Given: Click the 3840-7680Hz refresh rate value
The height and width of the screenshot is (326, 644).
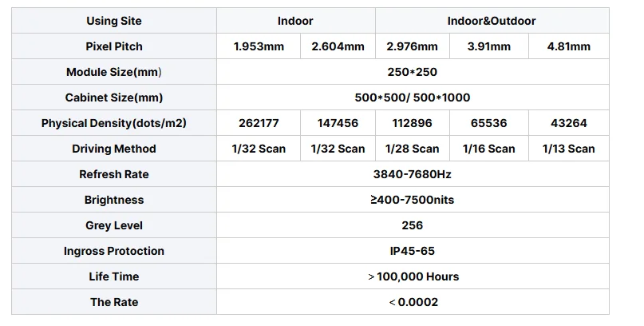Looking at the screenshot, I should coord(412,174).
